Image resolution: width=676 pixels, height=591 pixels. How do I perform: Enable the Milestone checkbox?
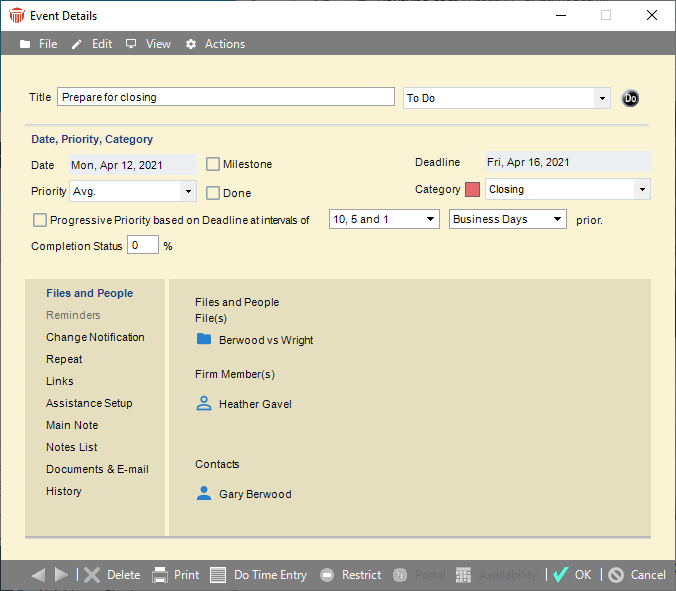[x=213, y=164]
